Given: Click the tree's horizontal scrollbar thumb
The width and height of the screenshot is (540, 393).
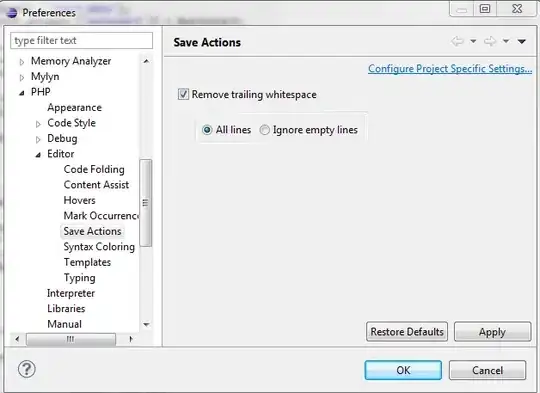Looking at the screenshot, I should [71, 339].
